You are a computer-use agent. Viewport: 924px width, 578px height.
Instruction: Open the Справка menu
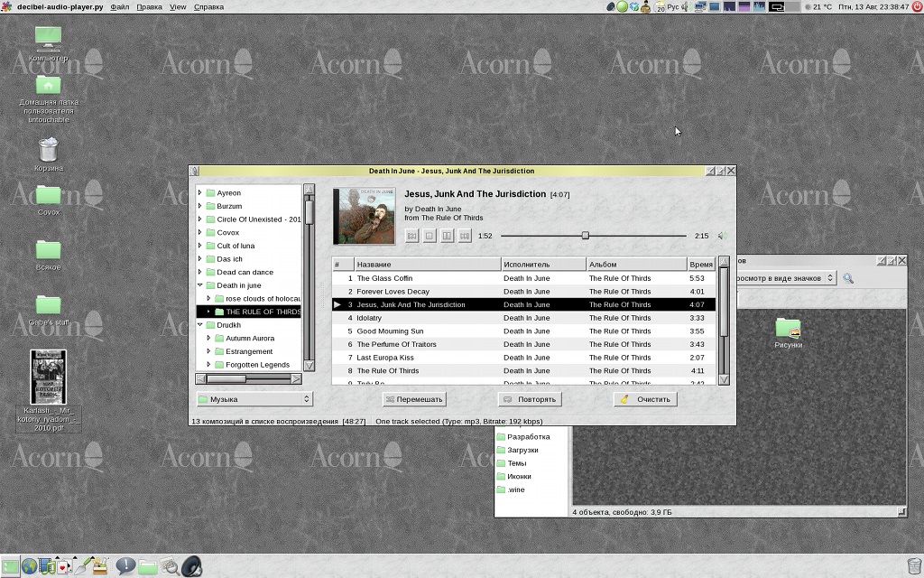[x=208, y=7]
